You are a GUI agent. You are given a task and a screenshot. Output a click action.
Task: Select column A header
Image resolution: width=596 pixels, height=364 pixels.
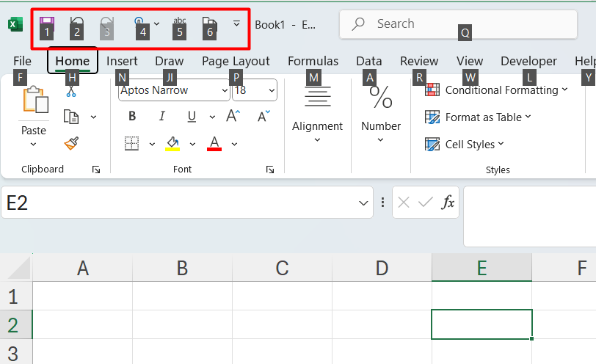[82, 268]
